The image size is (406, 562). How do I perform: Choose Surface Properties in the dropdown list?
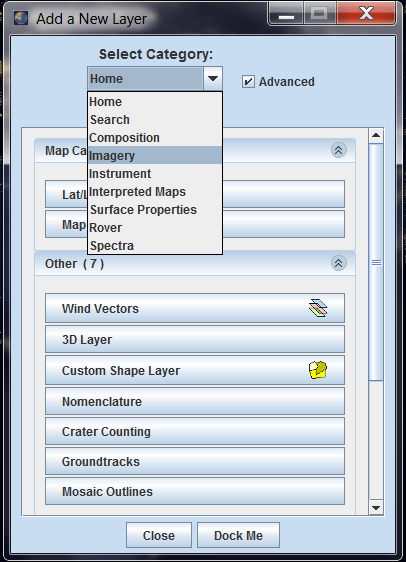click(155, 210)
